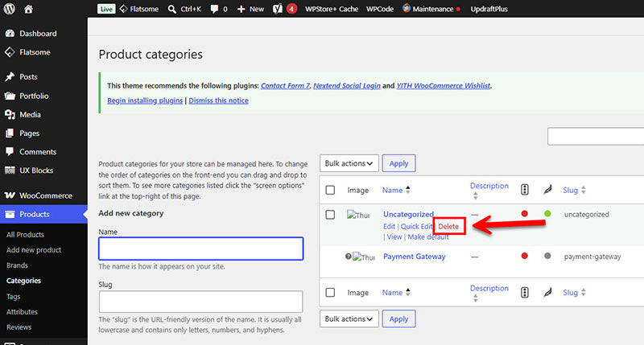Click grey readability dot in Payment Gateway row
This screenshot has width=644, height=345.
(547, 256)
